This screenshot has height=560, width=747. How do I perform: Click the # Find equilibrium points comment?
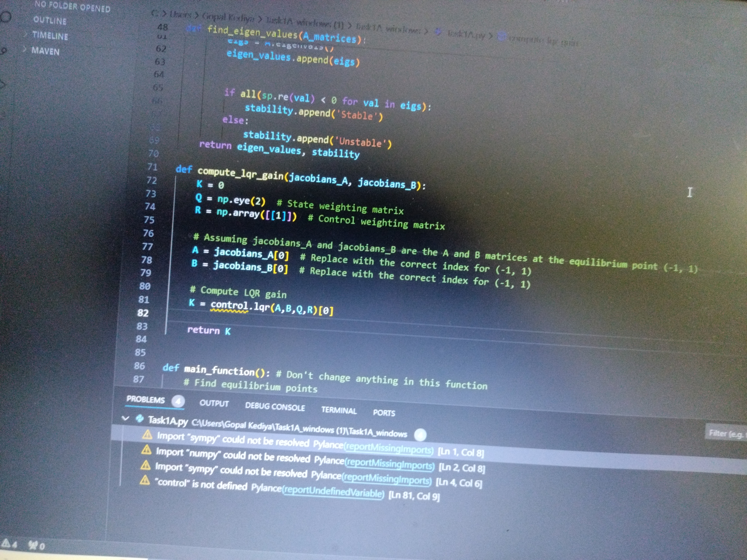(250, 385)
